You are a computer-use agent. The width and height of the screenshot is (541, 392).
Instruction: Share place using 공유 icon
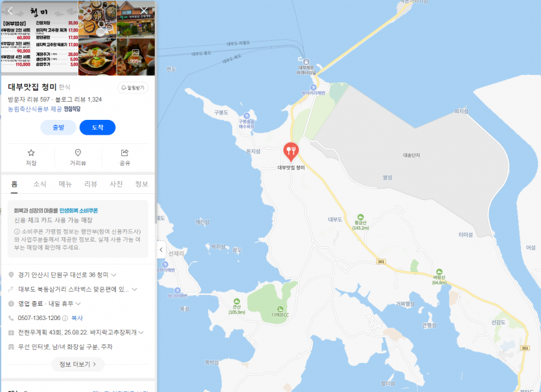click(x=124, y=152)
